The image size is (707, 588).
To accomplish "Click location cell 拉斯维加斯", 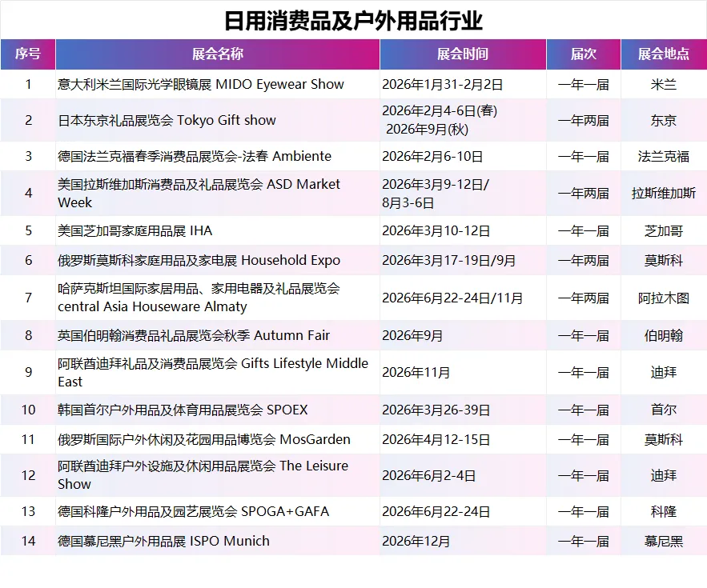I will coord(664,194).
